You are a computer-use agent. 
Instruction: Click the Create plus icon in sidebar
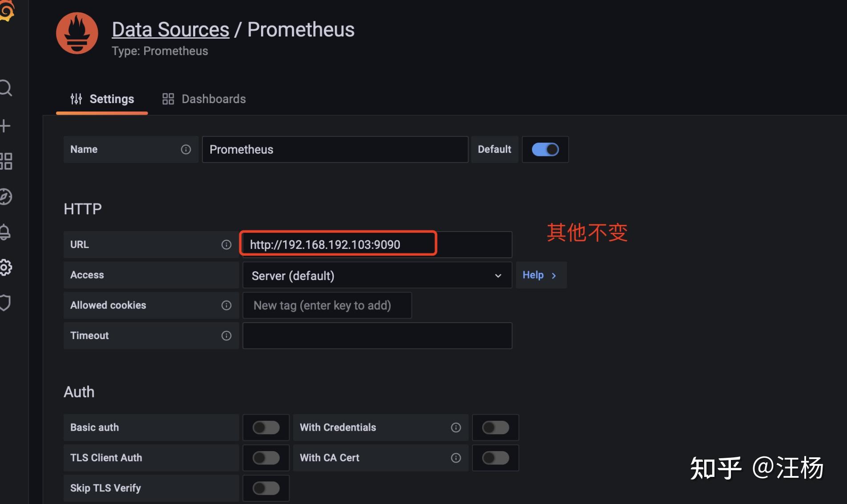[x=5, y=126]
